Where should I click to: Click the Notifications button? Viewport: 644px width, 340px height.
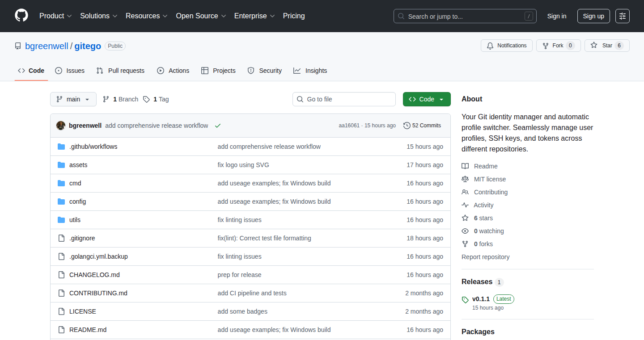(x=507, y=46)
